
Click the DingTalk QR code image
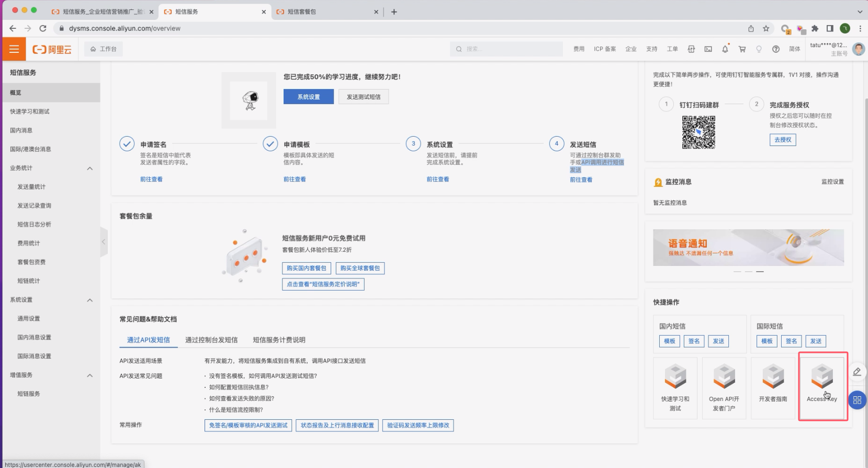(698, 132)
